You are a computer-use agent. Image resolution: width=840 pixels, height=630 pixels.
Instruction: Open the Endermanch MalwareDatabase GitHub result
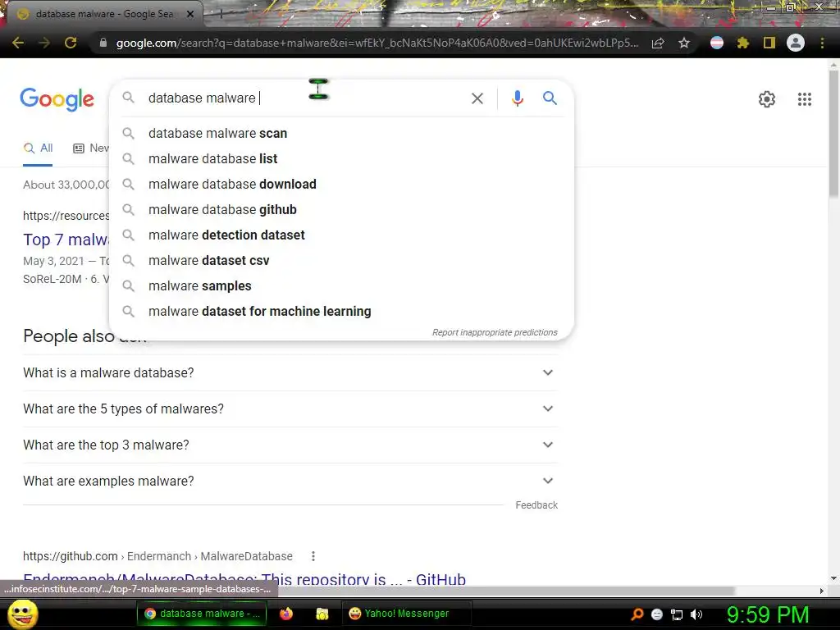[244, 579]
